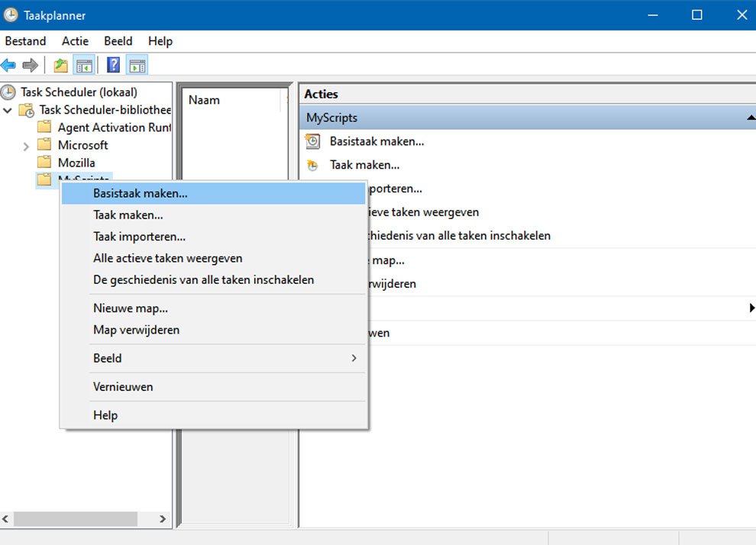Image resolution: width=756 pixels, height=545 pixels.
Task: Collapse the Task Scheduler-bibliotheek tree node
Action: (7, 111)
